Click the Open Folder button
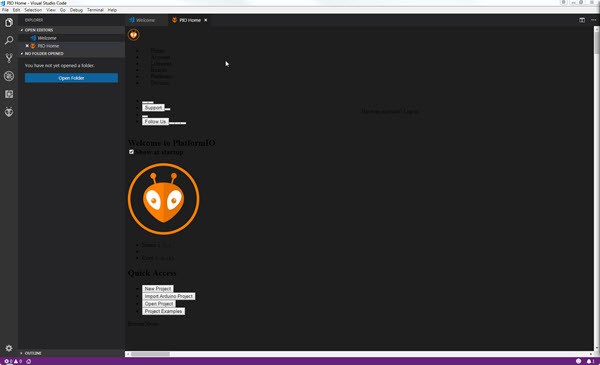This screenshot has width=600, height=365. 71,78
